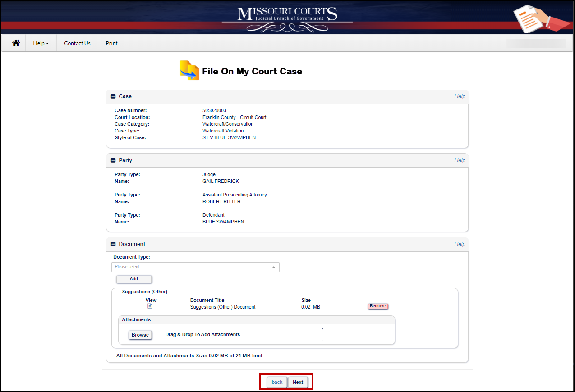Viewport: 575px width, 392px height.
Task: Click judge name GAIL FREDRICK
Action: coord(221,181)
